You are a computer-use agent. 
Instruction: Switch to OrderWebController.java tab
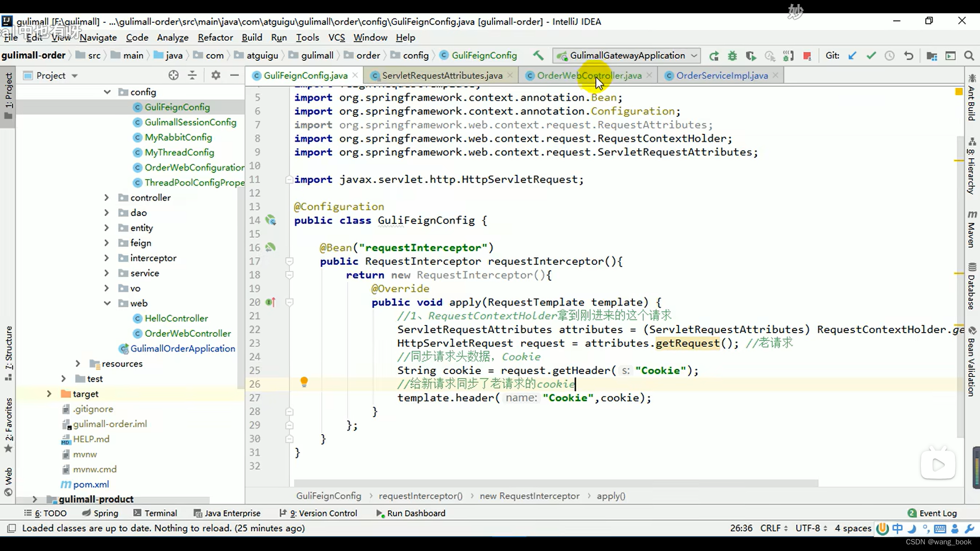pos(589,76)
